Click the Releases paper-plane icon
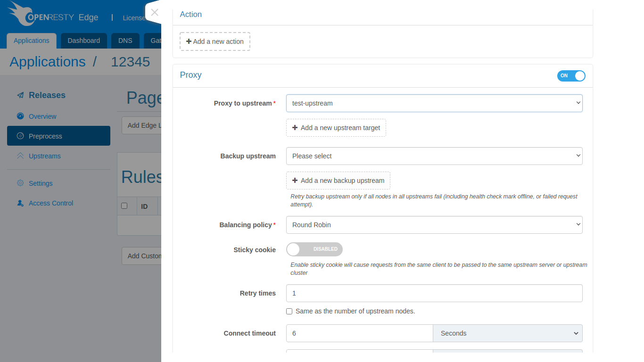Screen dimensions: 644x362 [20, 95]
